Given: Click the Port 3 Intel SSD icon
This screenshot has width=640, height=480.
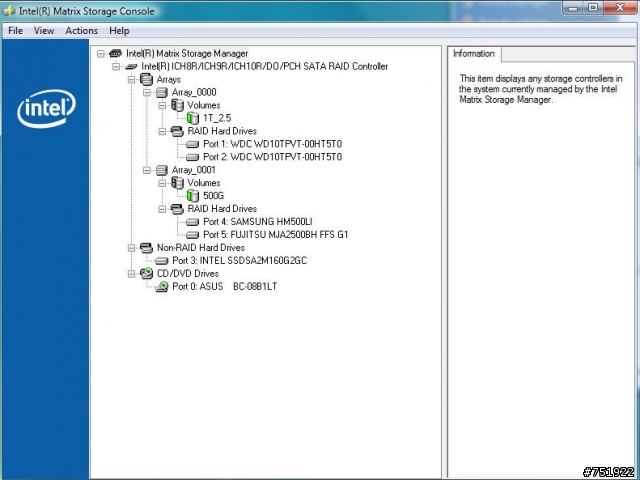Looking at the screenshot, I should (162, 260).
